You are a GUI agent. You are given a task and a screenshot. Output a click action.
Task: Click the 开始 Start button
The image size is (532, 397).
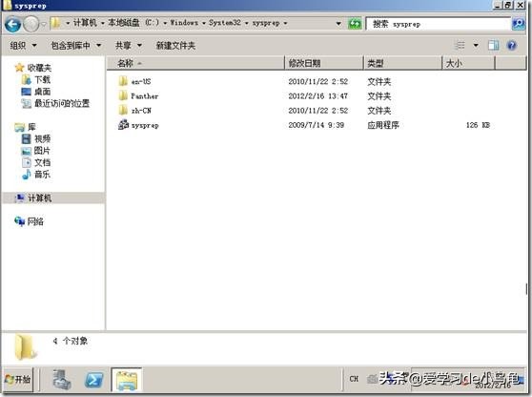tap(18, 379)
